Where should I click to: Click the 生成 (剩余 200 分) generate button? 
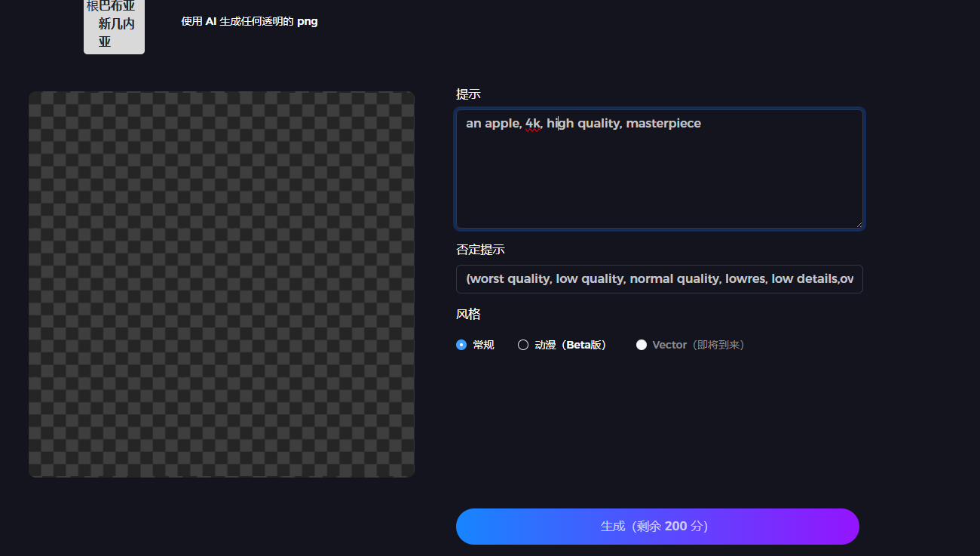657,527
